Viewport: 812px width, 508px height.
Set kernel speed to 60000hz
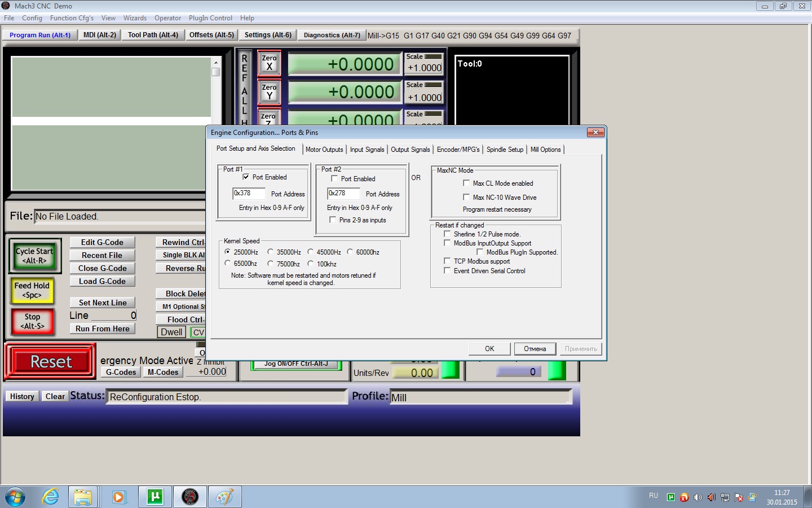(x=350, y=252)
